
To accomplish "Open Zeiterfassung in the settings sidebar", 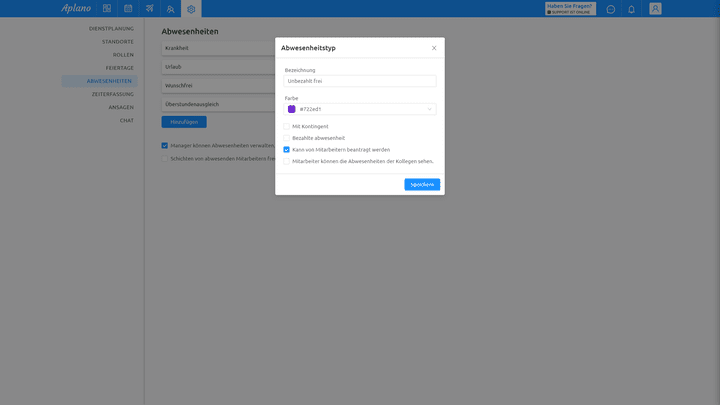I will 112,94.
